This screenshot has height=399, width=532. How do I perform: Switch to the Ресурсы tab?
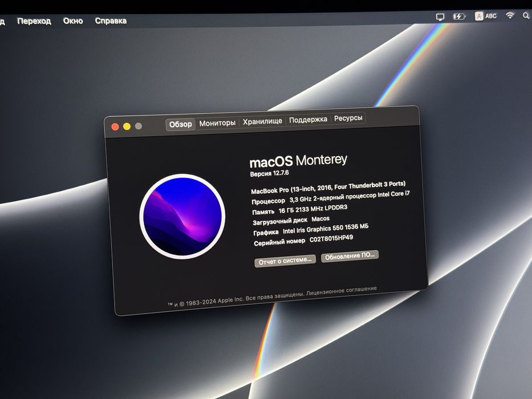tap(348, 118)
